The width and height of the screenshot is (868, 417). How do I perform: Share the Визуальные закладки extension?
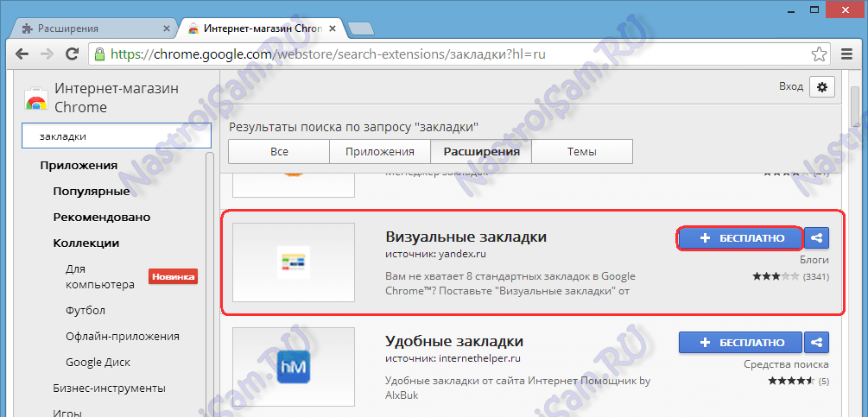point(816,238)
